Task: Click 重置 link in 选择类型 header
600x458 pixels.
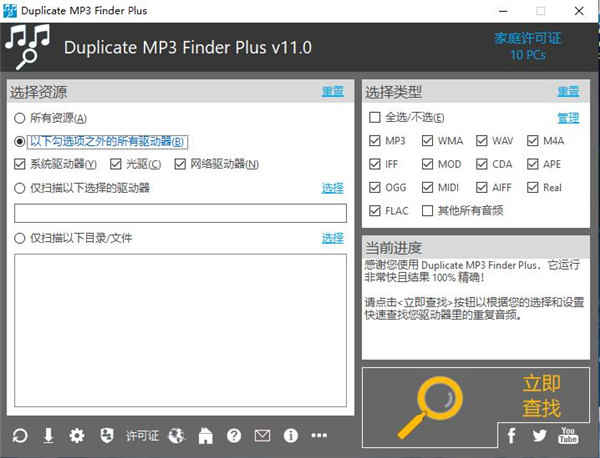Action: (568, 91)
